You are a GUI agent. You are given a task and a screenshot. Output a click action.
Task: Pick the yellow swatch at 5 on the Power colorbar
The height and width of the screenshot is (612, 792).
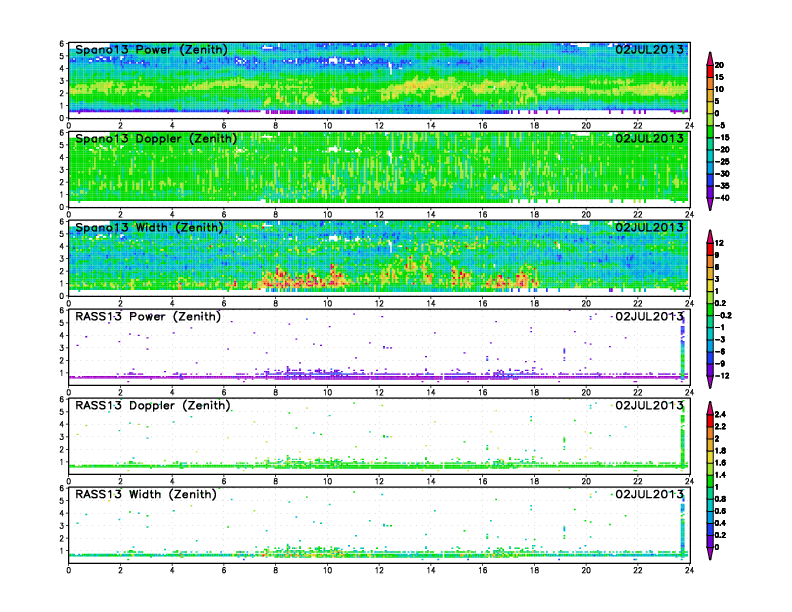[x=709, y=101]
